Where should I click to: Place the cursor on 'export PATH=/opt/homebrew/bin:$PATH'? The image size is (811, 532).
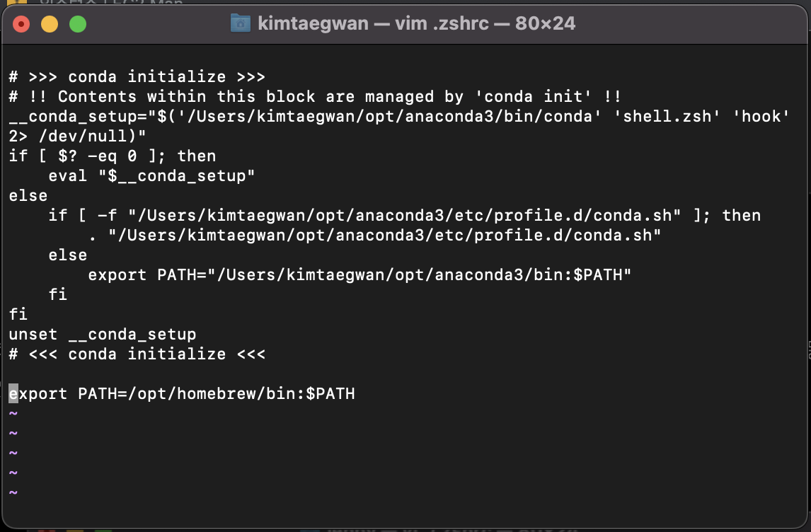pos(182,394)
